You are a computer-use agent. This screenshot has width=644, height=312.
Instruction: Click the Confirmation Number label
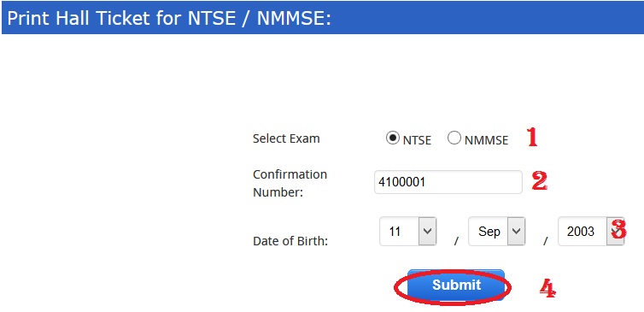tap(290, 183)
